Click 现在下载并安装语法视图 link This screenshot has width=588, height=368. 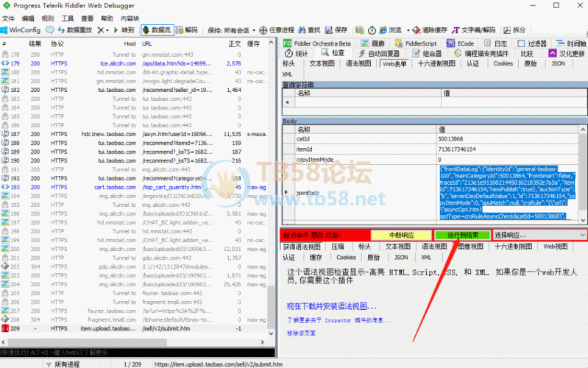[x=331, y=306]
